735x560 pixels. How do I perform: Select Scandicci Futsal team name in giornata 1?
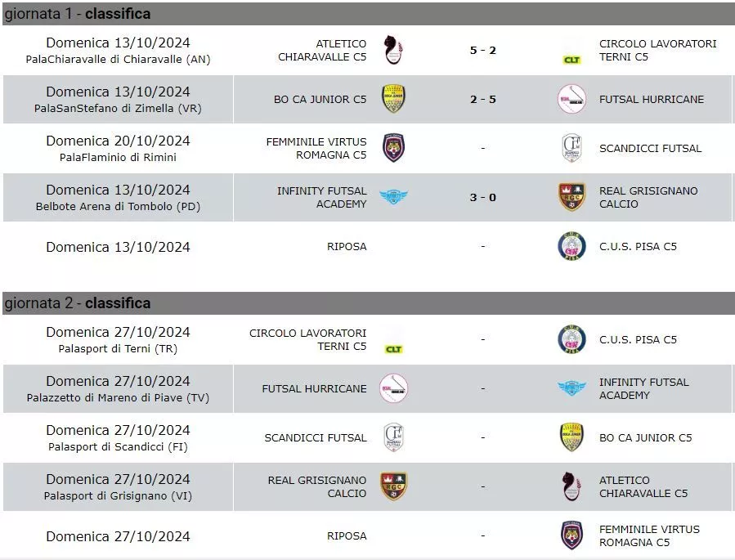coord(650,148)
